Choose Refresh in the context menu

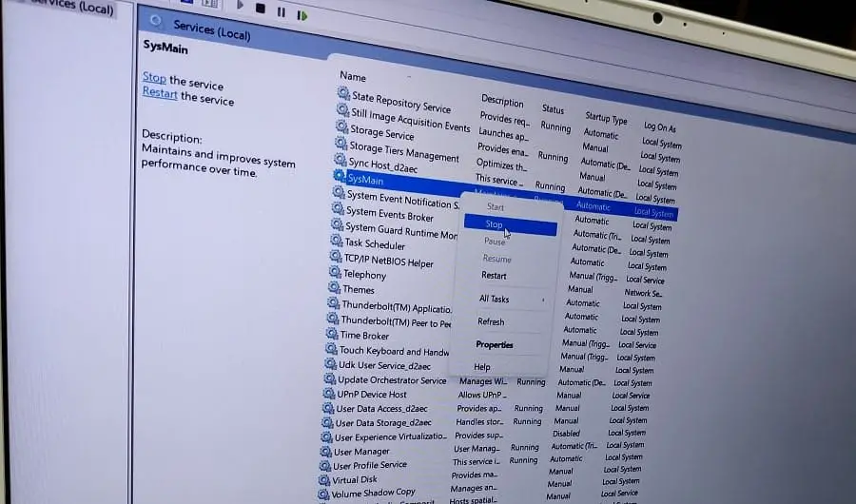(x=491, y=322)
